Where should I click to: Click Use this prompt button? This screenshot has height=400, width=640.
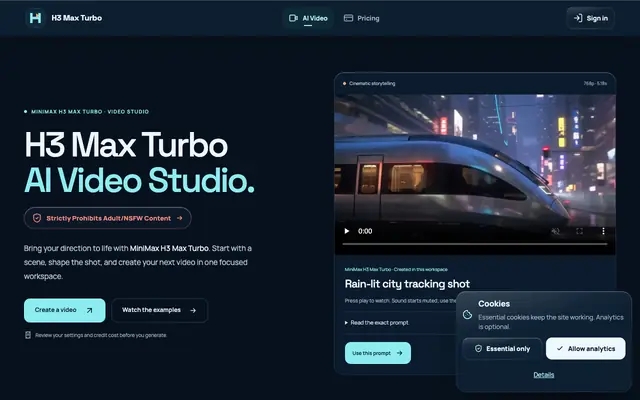[x=378, y=353]
